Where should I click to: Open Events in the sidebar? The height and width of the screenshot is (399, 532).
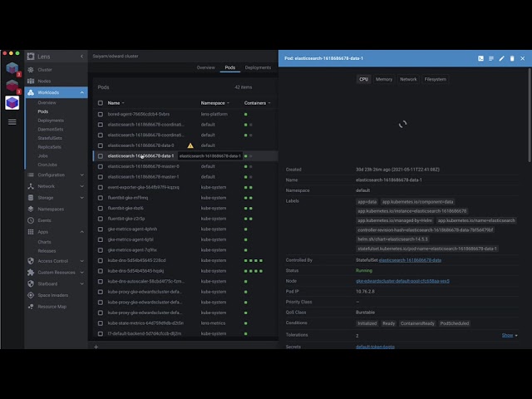coord(44,220)
